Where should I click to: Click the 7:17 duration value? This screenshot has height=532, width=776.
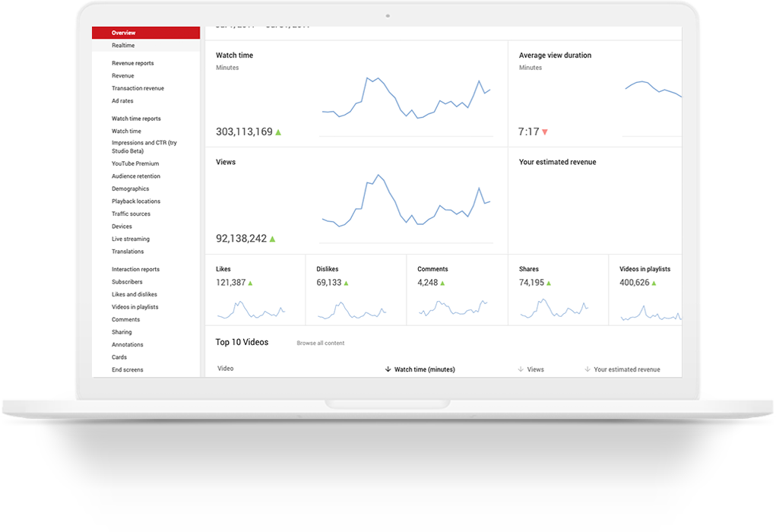tap(528, 131)
